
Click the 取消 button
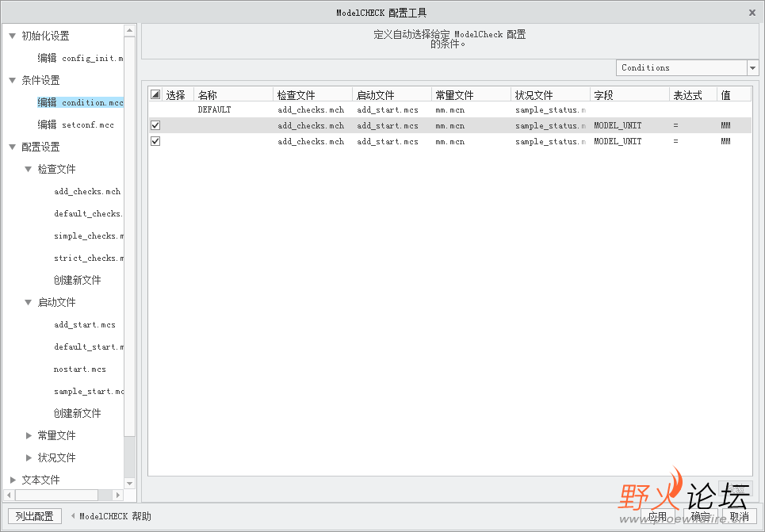click(739, 516)
